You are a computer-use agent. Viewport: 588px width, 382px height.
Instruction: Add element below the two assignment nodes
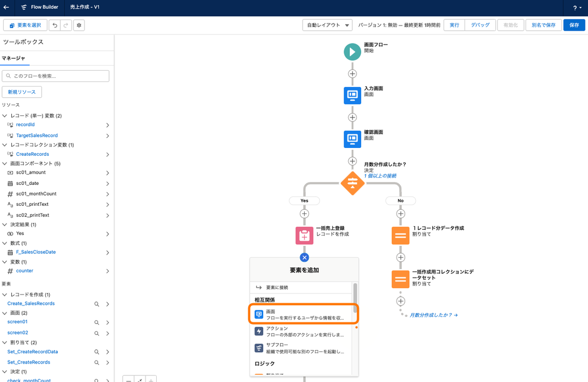coord(401,301)
